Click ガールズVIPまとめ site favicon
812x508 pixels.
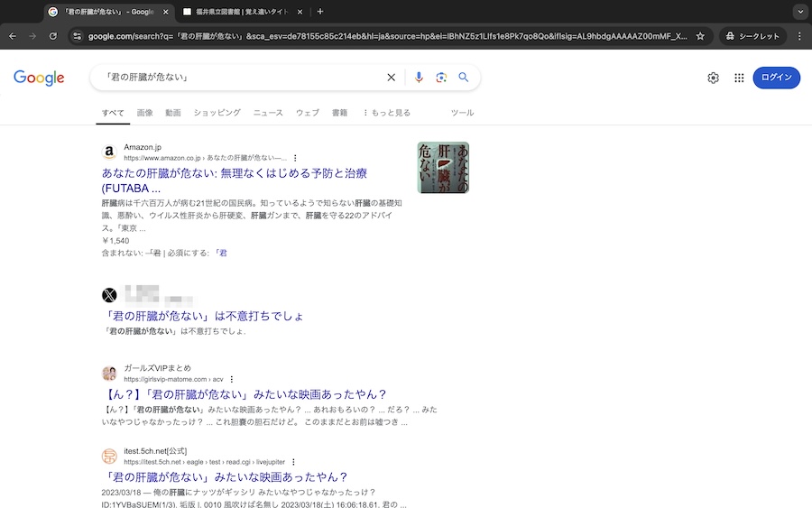click(x=109, y=374)
